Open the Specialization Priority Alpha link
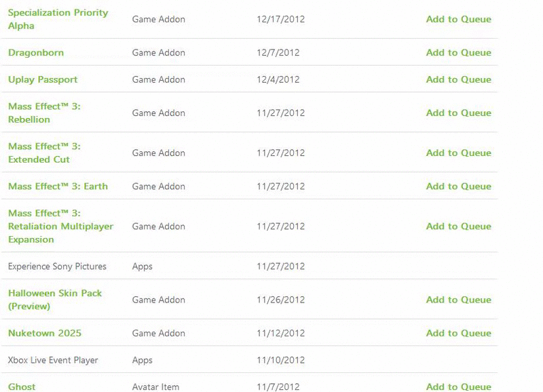543x392 pixels. click(58, 19)
